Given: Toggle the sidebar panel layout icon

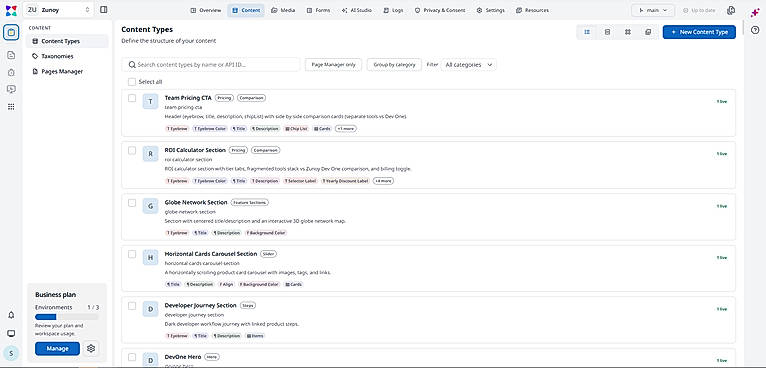Looking at the screenshot, I should tap(104, 10).
